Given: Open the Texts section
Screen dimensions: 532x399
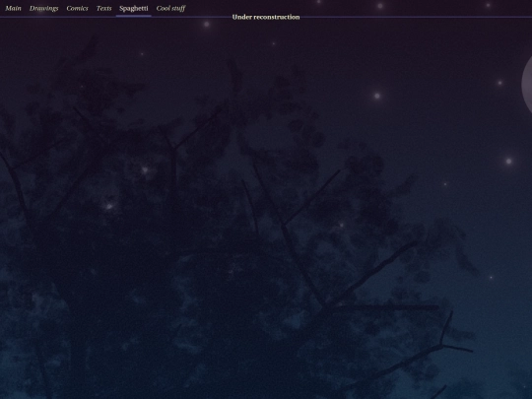Looking at the screenshot, I should pos(103,8).
